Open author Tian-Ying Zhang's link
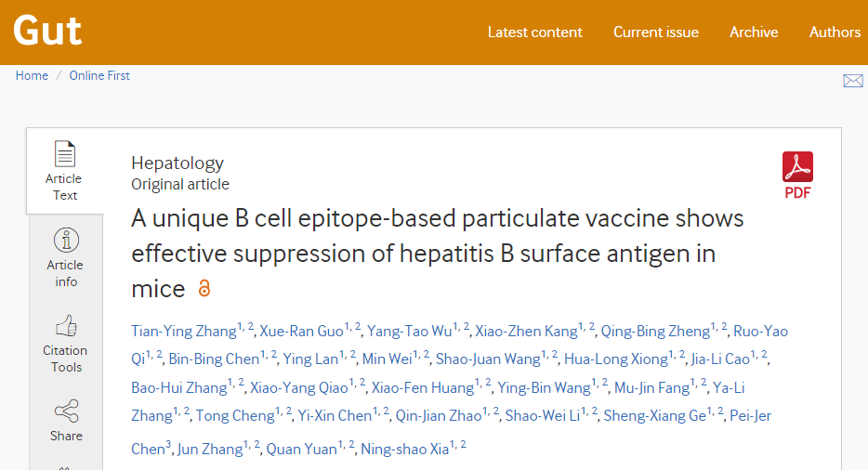Screen dimensions: 868x470 pyautogui.click(x=183, y=332)
